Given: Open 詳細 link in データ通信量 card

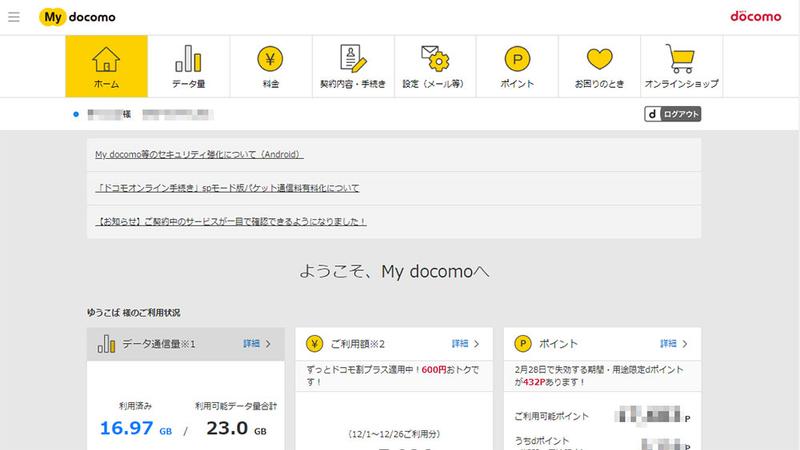Looking at the screenshot, I should (252, 344).
